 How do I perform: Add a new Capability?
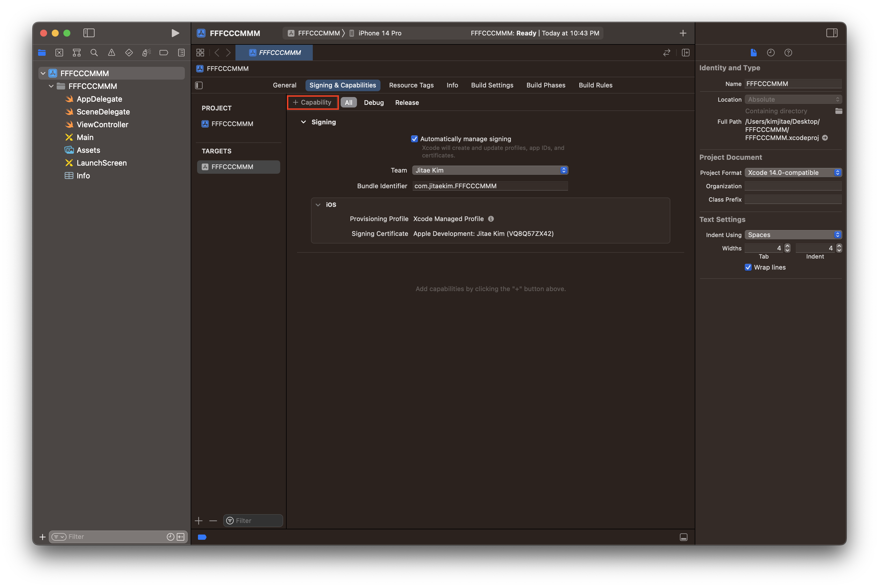point(312,102)
